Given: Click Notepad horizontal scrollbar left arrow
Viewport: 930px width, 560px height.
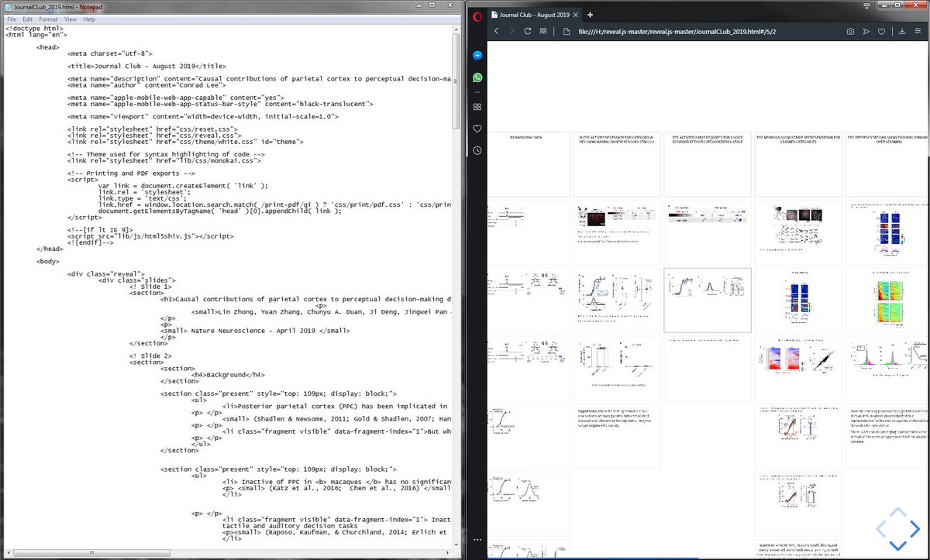Looking at the screenshot, I should click(x=9, y=552).
